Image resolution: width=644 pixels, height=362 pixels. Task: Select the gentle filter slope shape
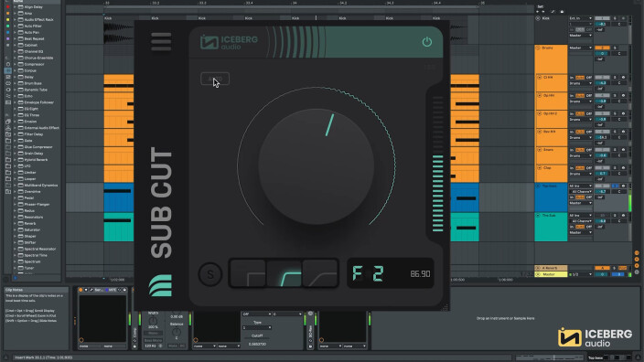click(319, 273)
